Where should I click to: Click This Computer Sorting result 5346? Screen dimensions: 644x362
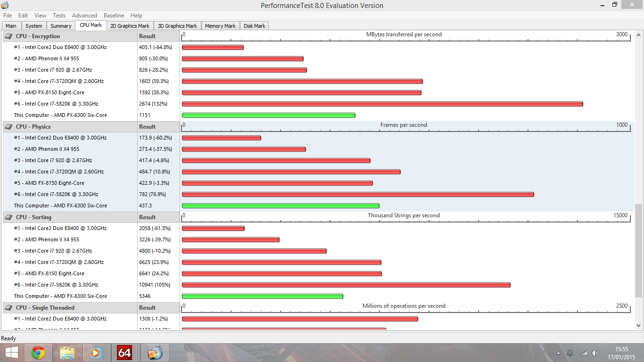(x=145, y=296)
